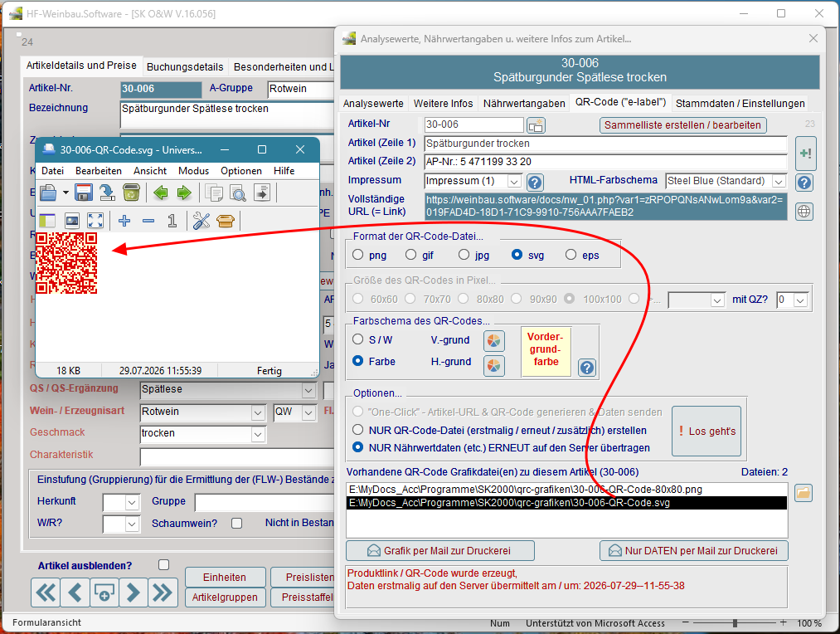The image size is (840, 634).
Task: Go to next file with green right arrow
Action: pos(184,193)
